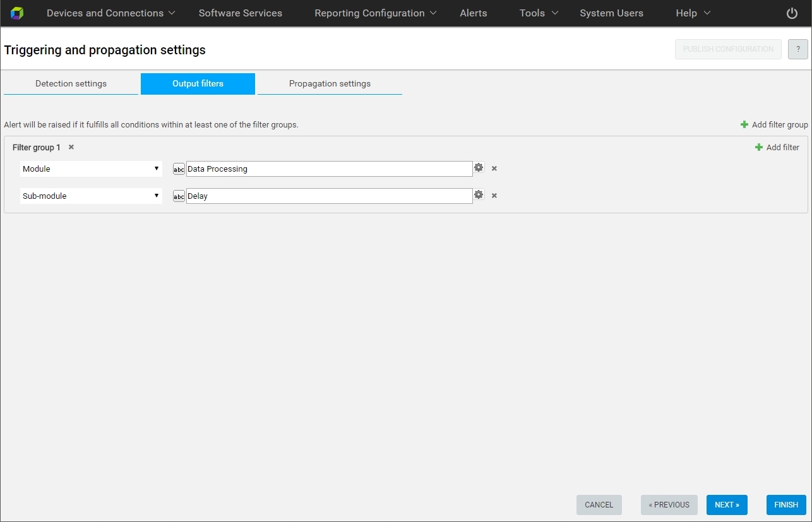Click Add filter group link
The image size is (812, 522).
(774, 125)
